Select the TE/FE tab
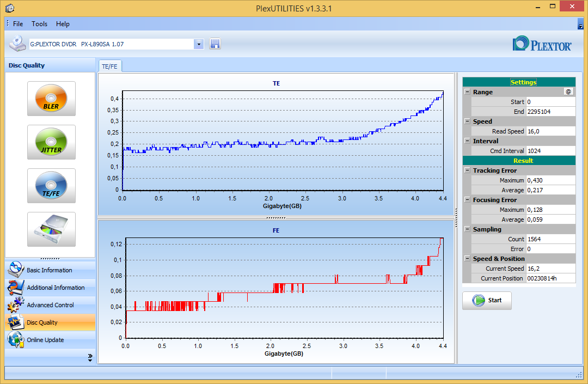588x384 pixels. click(109, 66)
